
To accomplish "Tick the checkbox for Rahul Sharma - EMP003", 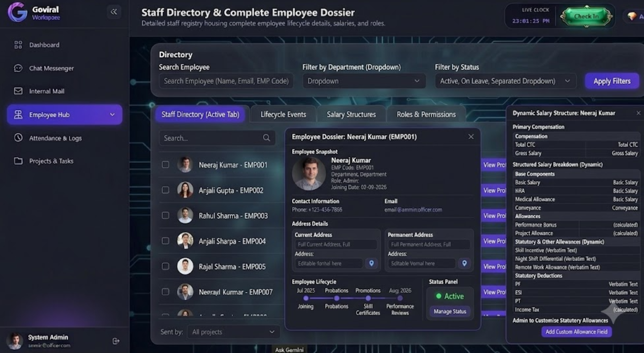I will 166,215.
